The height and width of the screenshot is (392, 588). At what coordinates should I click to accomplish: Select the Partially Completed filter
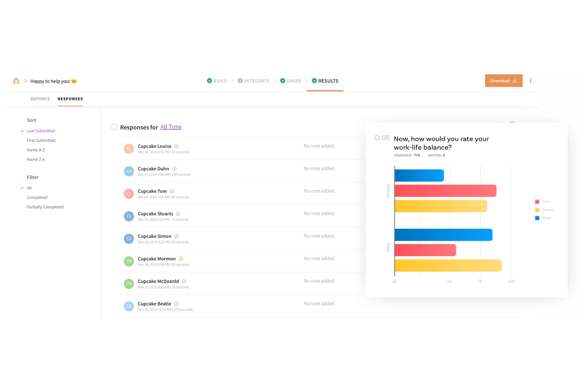click(45, 207)
